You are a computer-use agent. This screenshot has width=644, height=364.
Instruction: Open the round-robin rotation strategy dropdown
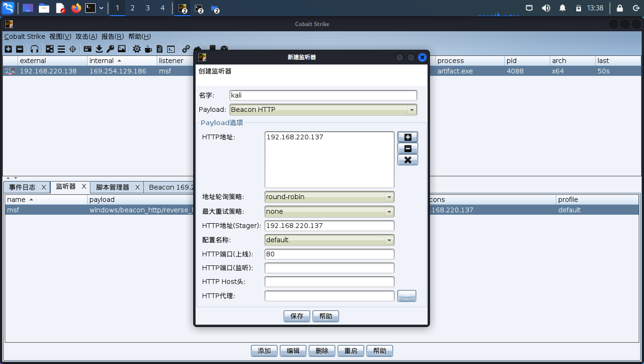pos(330,197)
